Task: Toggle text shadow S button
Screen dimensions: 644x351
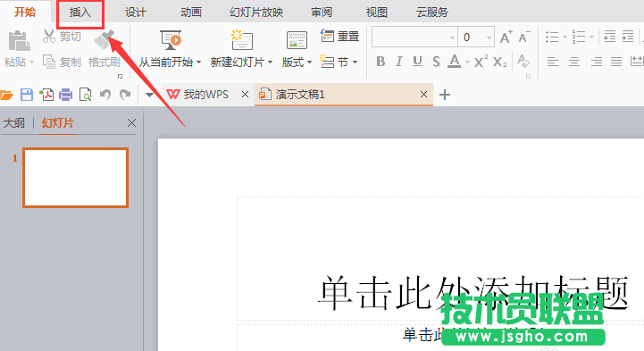Action: 436,62
